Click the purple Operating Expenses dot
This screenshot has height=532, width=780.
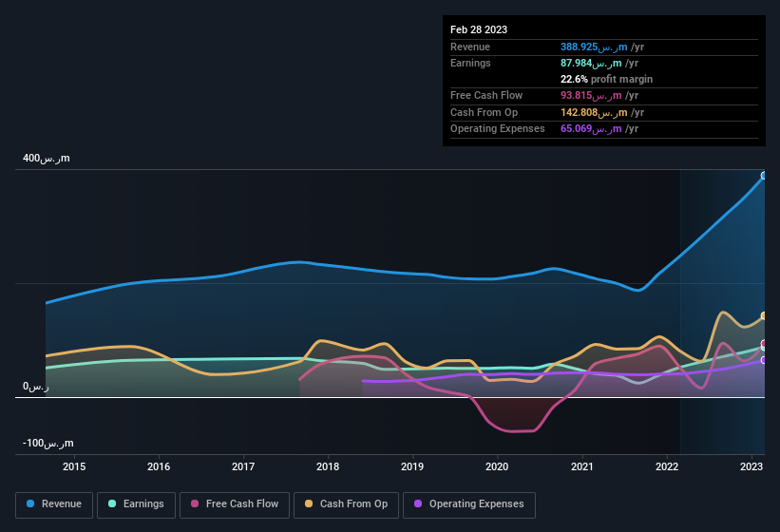pos(418,503)
